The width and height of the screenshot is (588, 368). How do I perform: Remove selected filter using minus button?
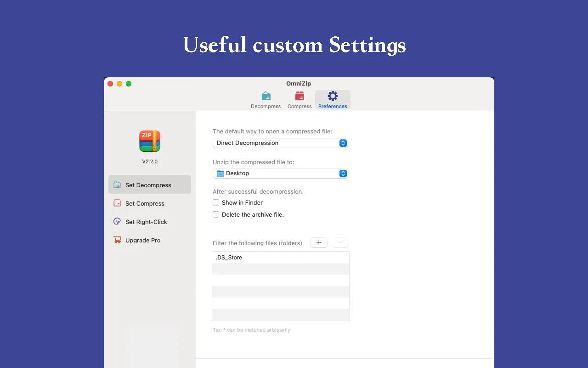click(340, 242)
